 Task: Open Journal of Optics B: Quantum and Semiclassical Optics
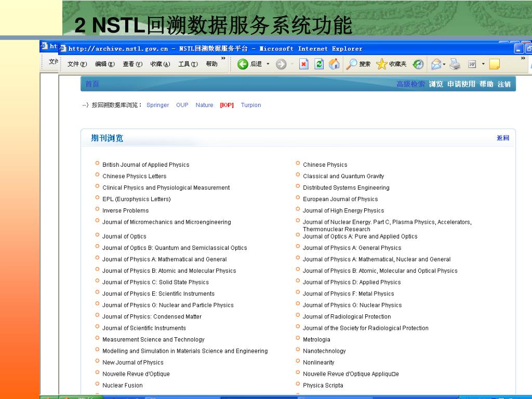pos(175,248)
